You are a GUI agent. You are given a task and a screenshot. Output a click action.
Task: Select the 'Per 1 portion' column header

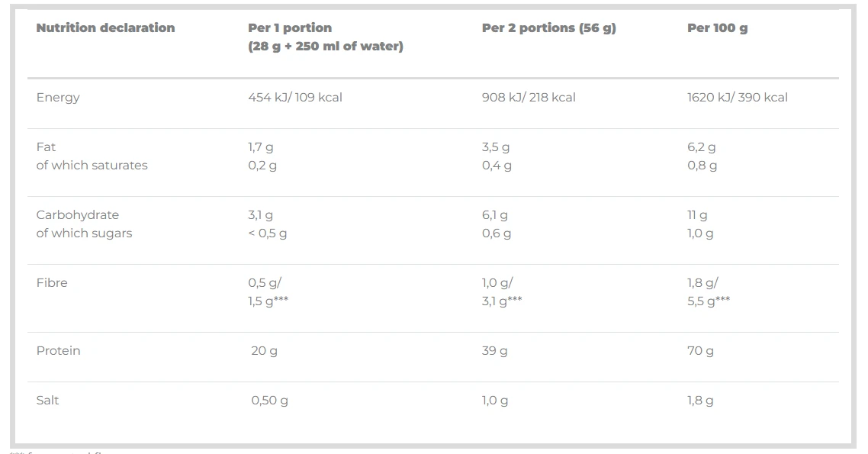(290, 28)
